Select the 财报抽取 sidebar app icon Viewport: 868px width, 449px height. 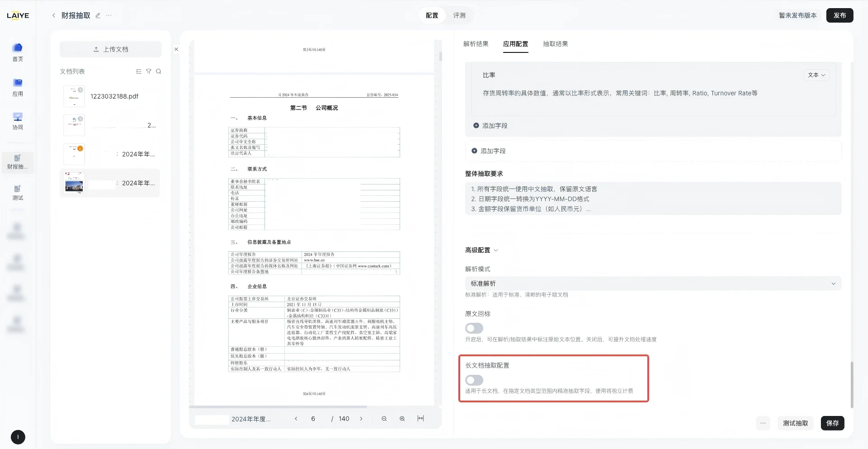(x=18, y=162)
